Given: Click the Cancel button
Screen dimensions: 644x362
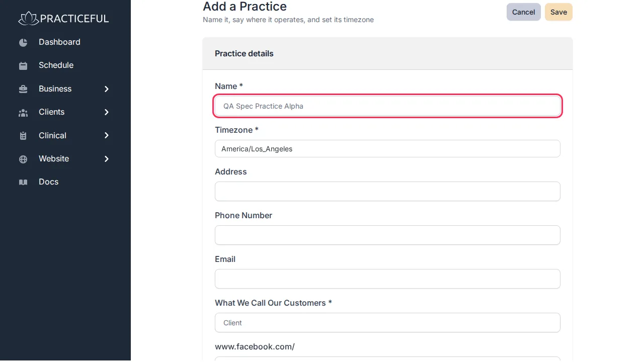Looking at the screenshot, I should point(524,12).
